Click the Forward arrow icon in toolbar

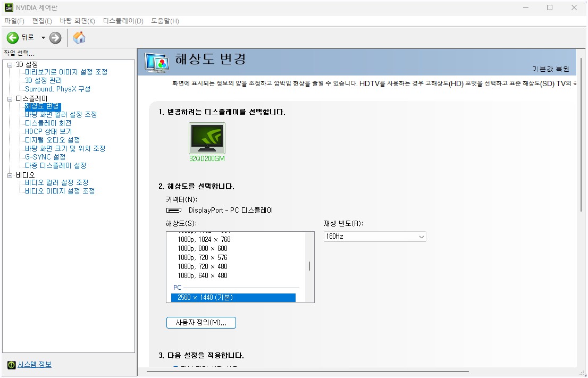[55, 38]
